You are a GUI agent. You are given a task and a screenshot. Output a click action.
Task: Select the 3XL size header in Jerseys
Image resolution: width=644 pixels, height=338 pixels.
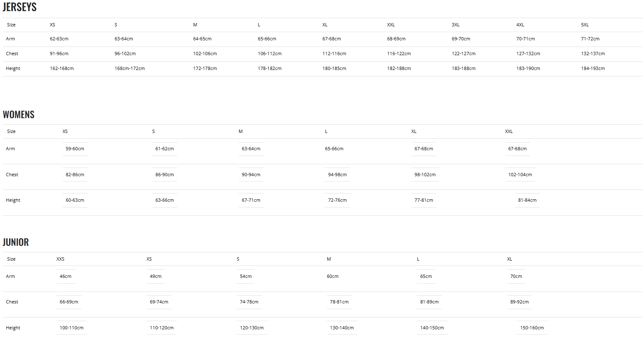tap(455, 25)
